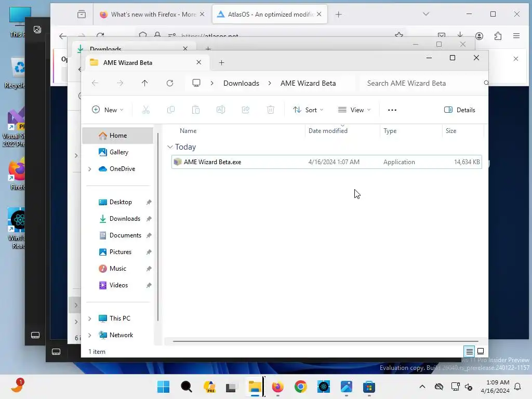The width and height of the screenshot is (532, 399).
Task: Open the New item dropdown
Action: (x=108, y=110)
